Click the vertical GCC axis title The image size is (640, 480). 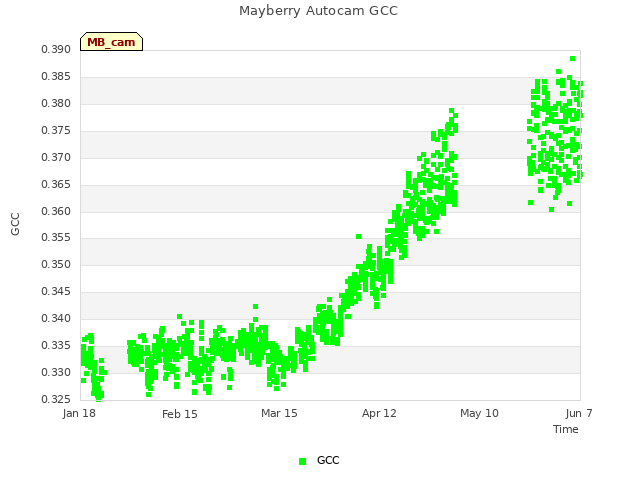click(15, 224)
